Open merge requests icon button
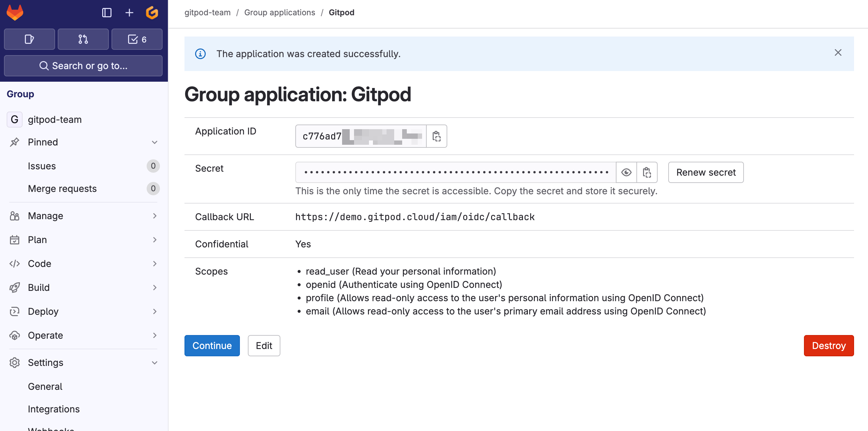The image size is (868, 431). pos(83,39)
